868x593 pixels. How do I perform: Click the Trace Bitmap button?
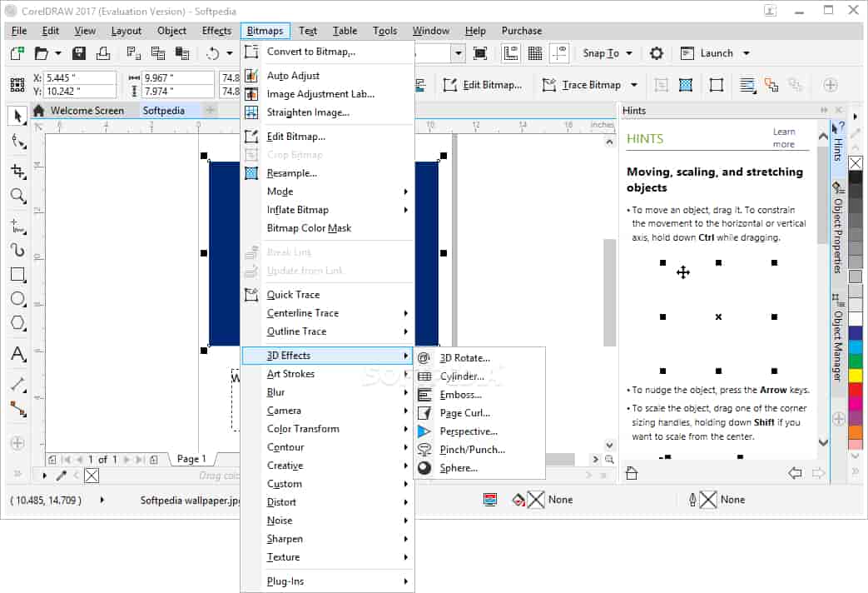583,85
